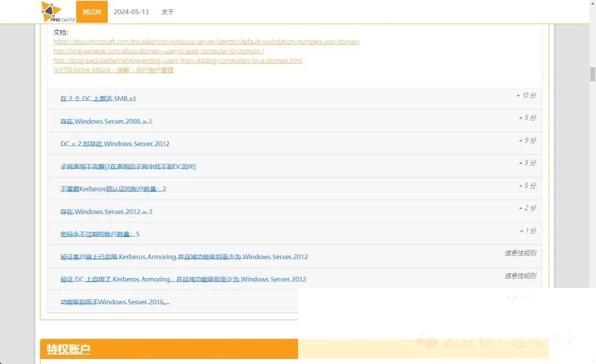
Task: Open the 测试网 nav tab
Action: click(x=92, y=12)
